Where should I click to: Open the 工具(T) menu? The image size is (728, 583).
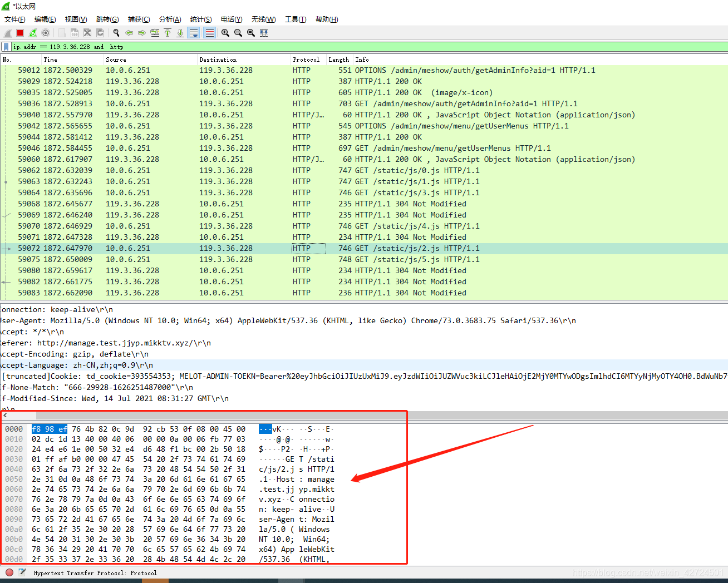[x=296, y=19]
